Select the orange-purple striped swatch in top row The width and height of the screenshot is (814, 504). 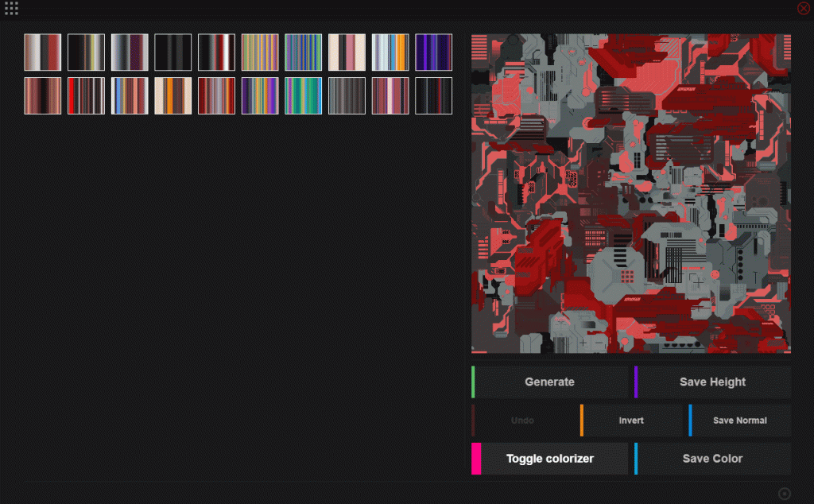pos(260,52)
